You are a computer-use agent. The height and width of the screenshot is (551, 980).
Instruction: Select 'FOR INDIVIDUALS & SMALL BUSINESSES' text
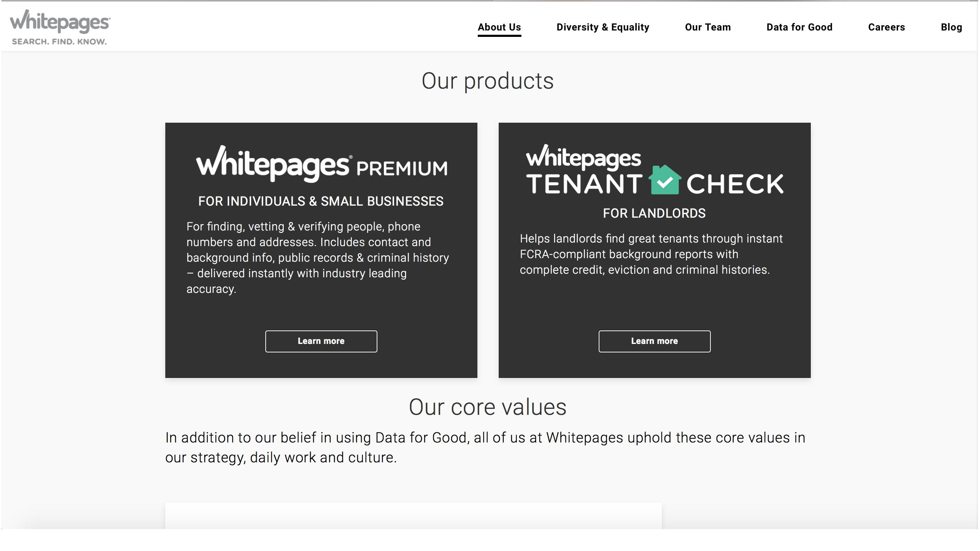321,201
